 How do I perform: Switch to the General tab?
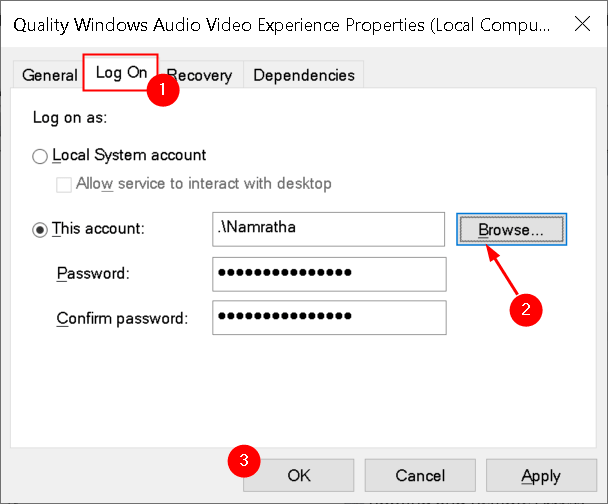pos(49,75)
